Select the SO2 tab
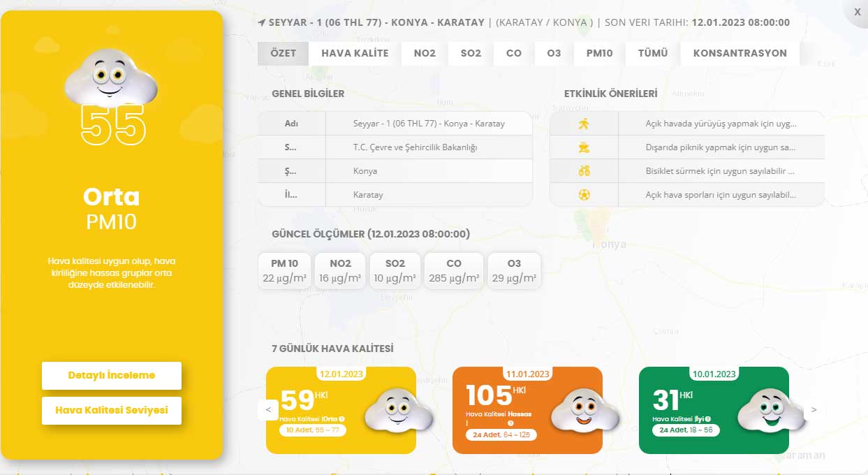The image size is (868, 475). click(471, 53)
